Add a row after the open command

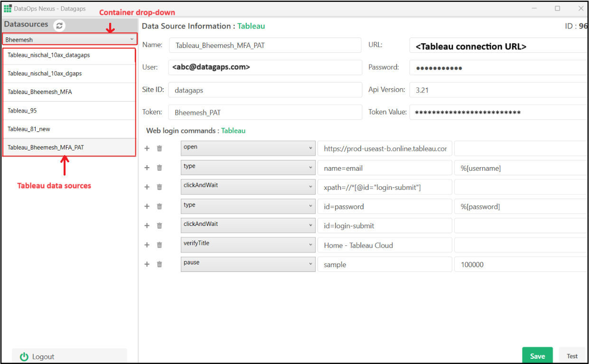(147, 148)
